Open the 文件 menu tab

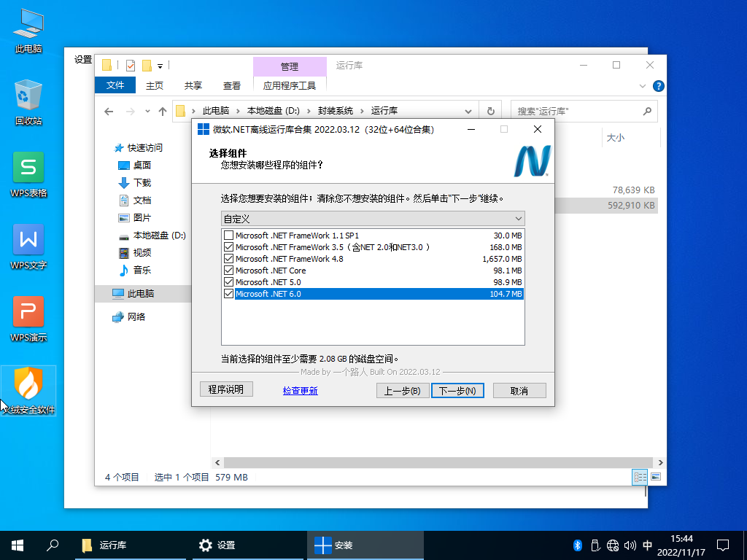(x=115, y=85)
